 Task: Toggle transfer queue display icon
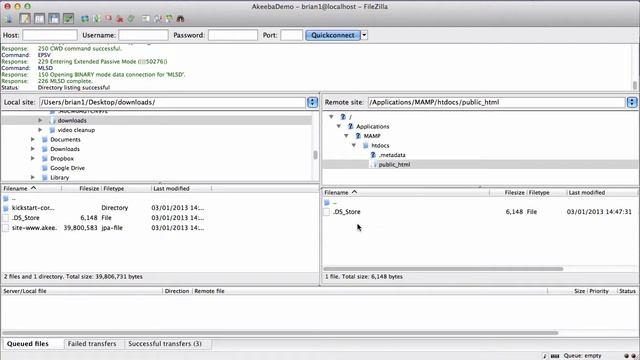pos(69,19)
